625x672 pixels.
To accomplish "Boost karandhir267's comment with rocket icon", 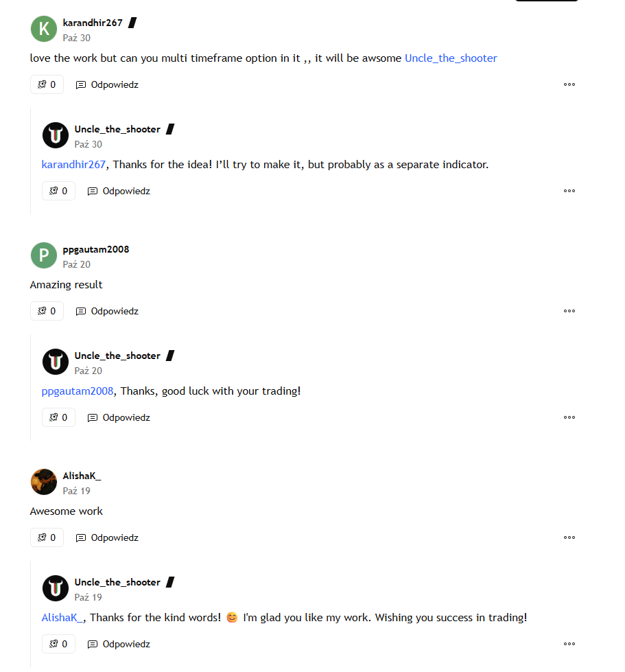I will (47, 84).
